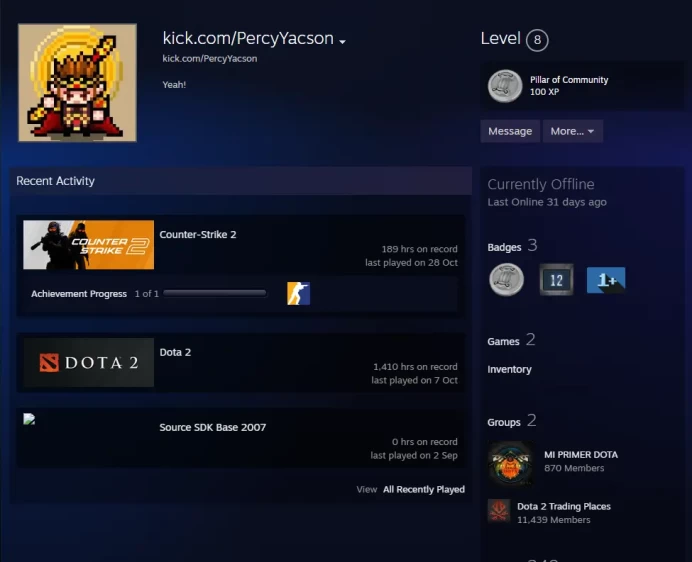Click the Achievement Progress label
Image resolution: width=692 pixels, height=562 pixels.
coord(79,294)
